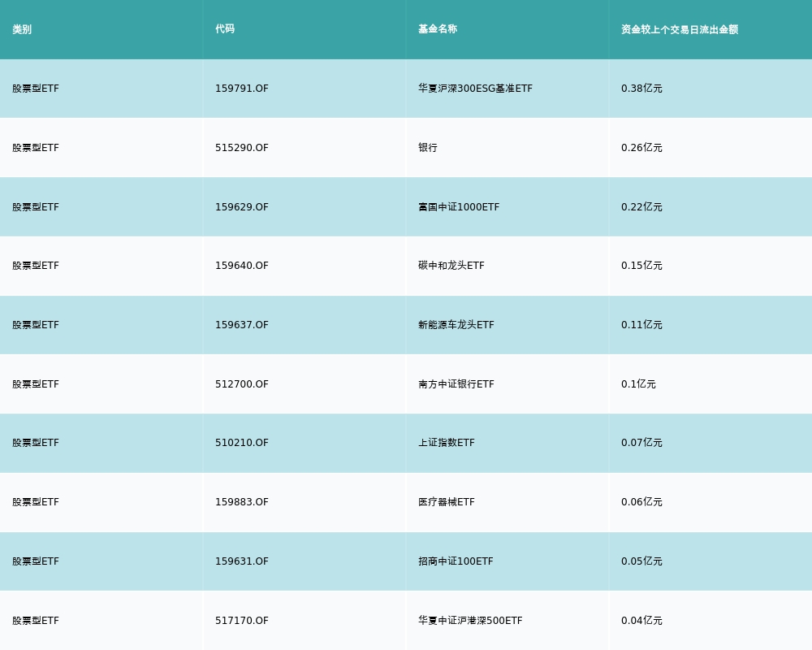Screen dimensions: 812x650
Task: Click 股票型ETF in the 159631.OF row
Action: [36, 561]
